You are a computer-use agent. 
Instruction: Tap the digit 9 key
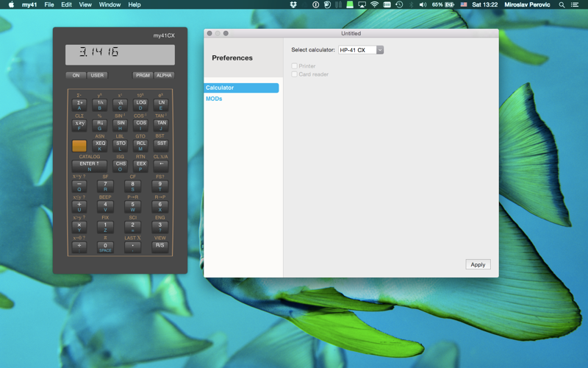click(x=160, y=186)
